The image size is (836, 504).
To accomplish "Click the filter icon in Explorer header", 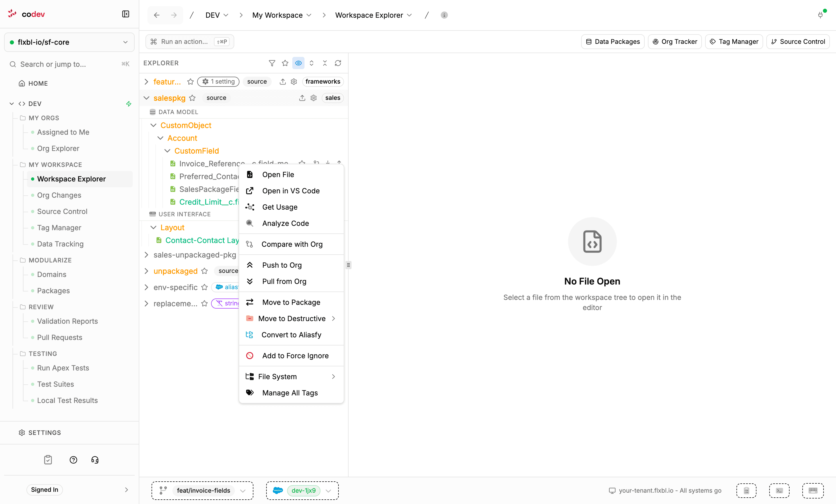I will click(272, 63).
